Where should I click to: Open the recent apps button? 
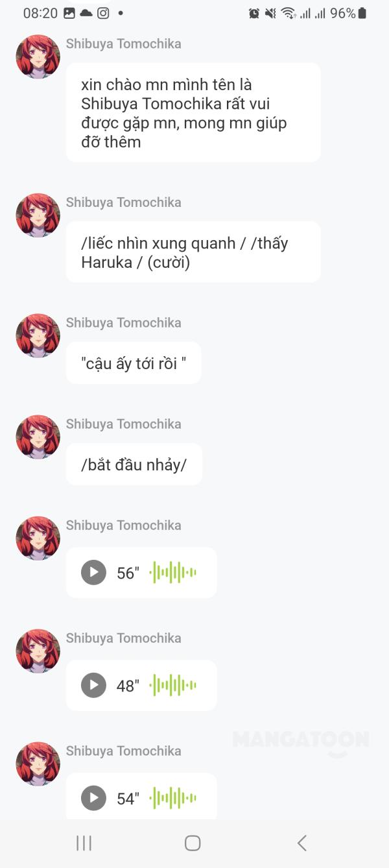pos(84,843)
